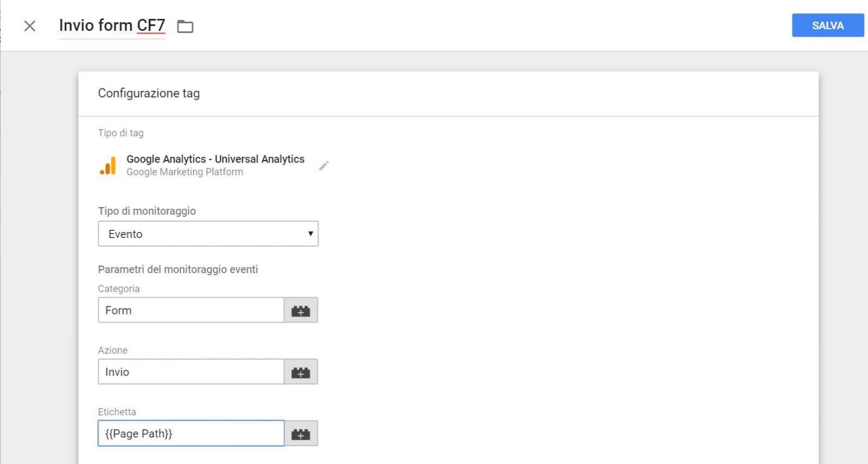Click the Tipo di monitoraggio label
The height and width of the screenshot is (464, 868).
pyautogui.click(x=146, y=211)
